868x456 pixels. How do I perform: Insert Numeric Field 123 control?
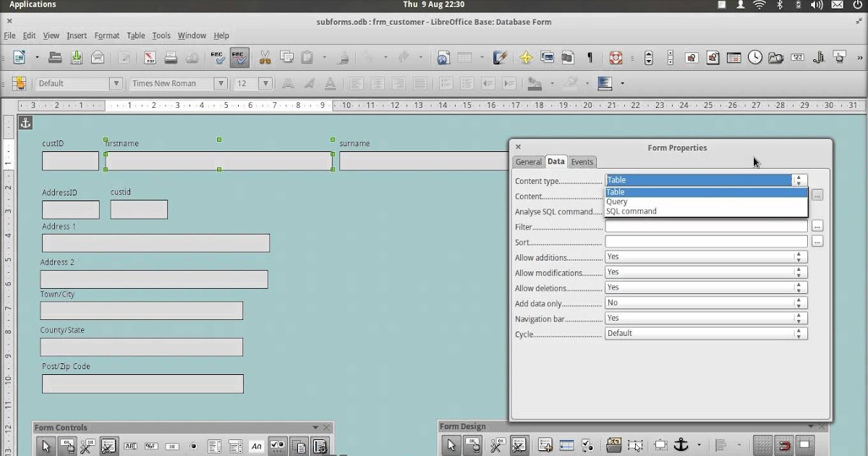(x=797, y=58)
